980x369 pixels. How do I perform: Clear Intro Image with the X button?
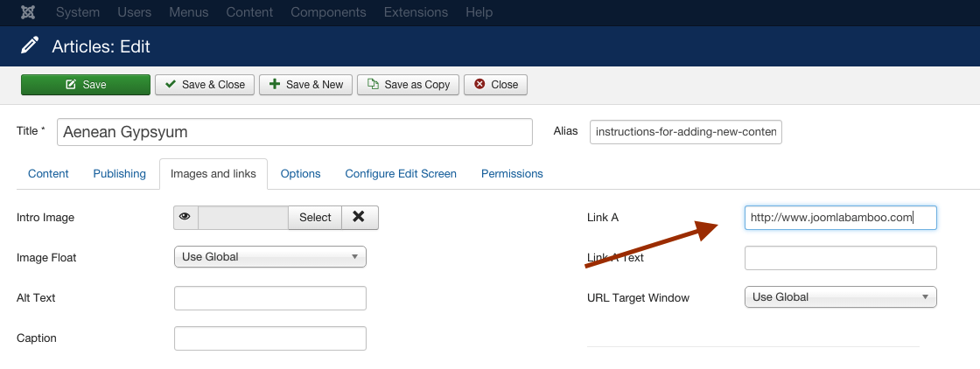tap(360, 217)
